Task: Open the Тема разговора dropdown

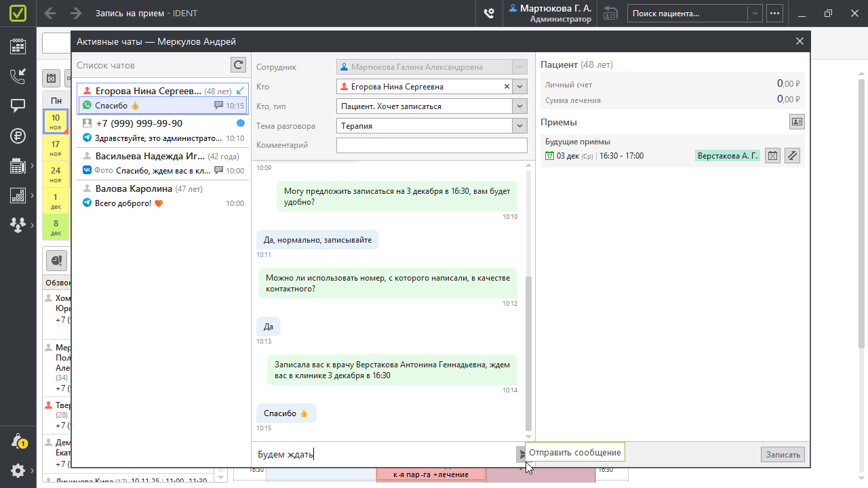Action: click(520, 126)
